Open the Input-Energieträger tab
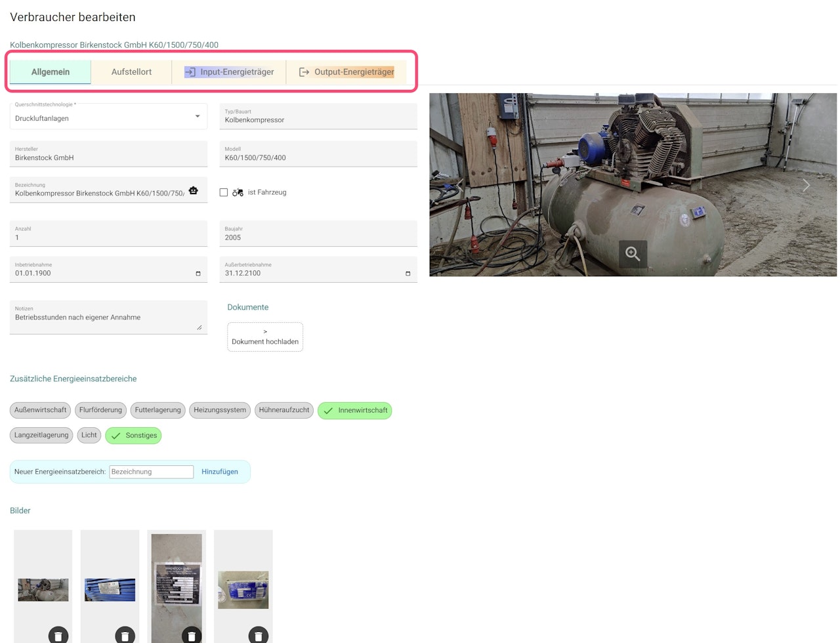840x643 pixels. click(229, 72)
